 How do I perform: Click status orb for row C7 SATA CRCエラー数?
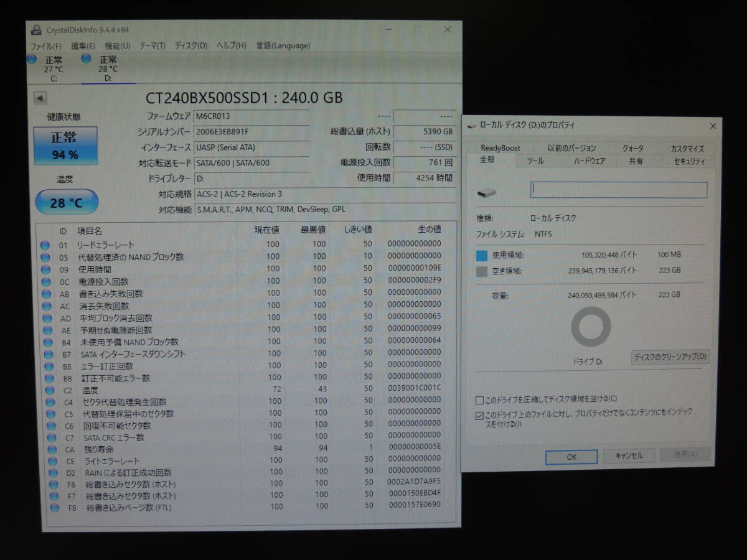(x=52, y=437)
